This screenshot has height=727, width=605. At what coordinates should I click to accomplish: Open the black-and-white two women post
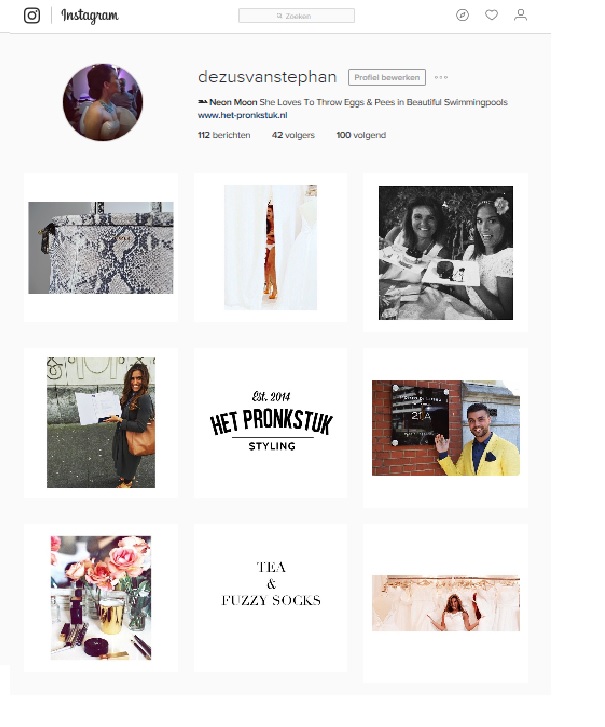pyautogui.click(x=446, y=253)
